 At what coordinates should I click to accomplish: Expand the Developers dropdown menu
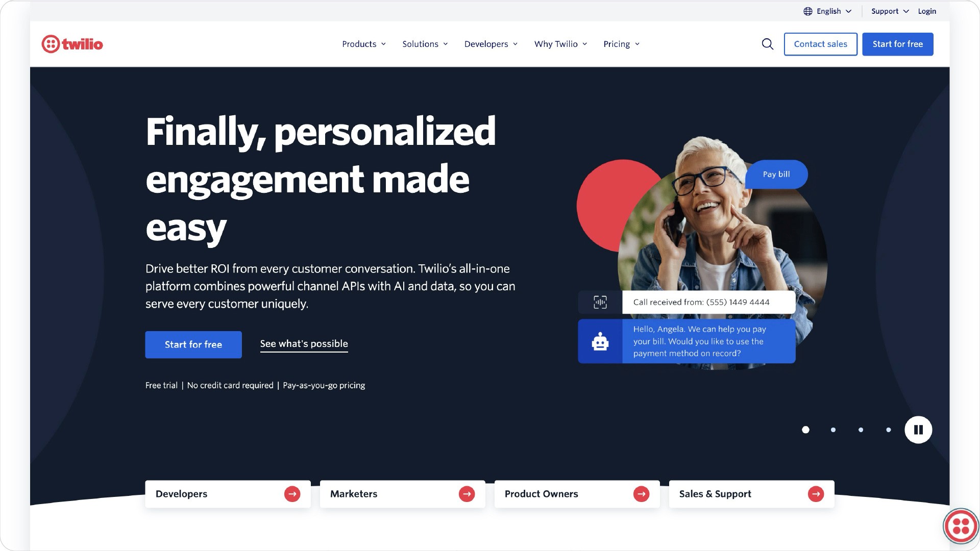point(491,44)
